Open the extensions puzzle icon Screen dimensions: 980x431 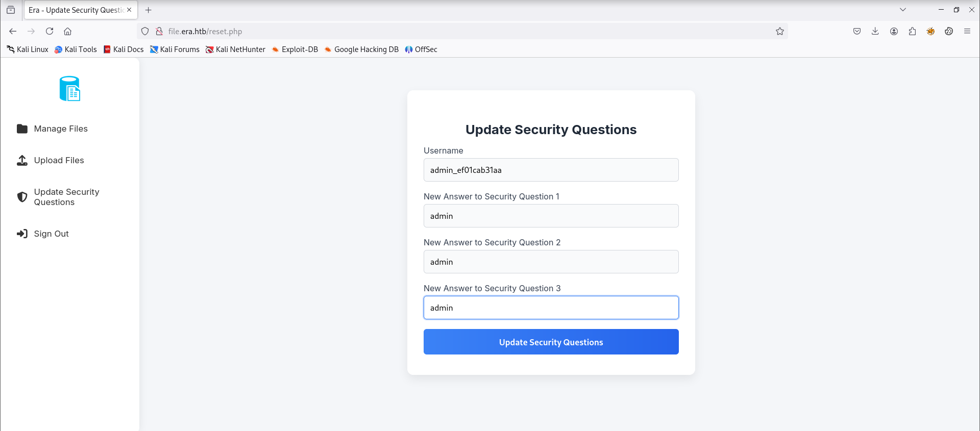pyautogui.click(x=912, y=31)
